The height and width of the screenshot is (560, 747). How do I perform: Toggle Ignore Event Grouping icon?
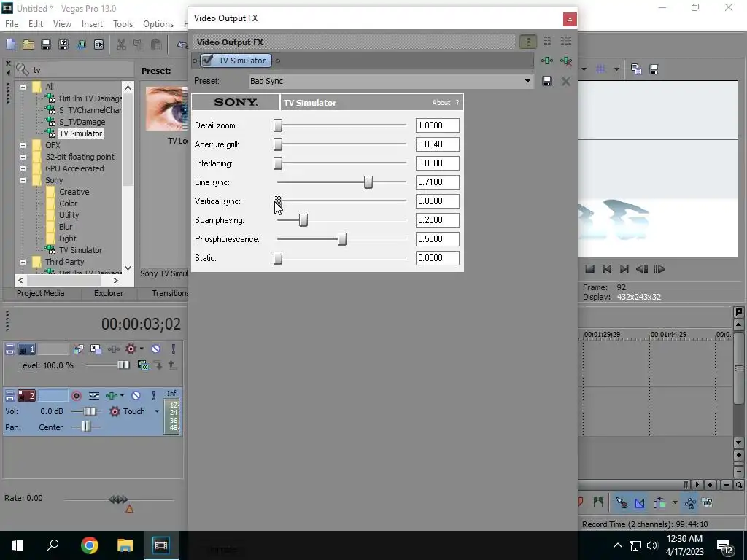708,502
